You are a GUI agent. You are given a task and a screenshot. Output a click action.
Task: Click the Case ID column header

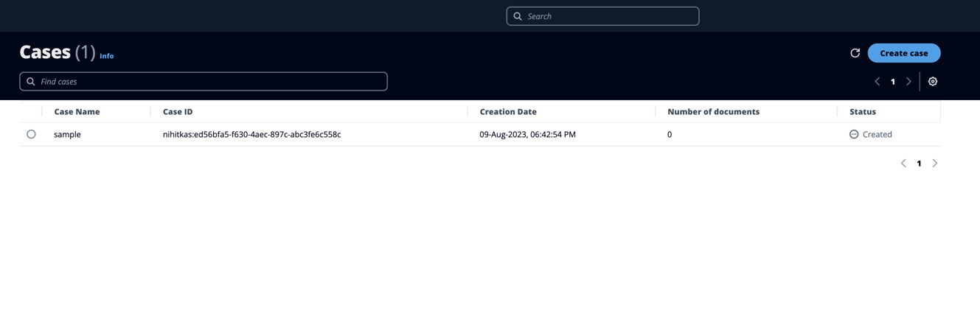click(x=178, y=112)
